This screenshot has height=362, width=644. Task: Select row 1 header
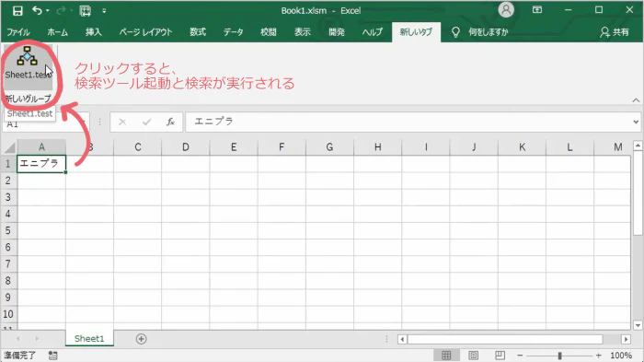tap(8, 164)
